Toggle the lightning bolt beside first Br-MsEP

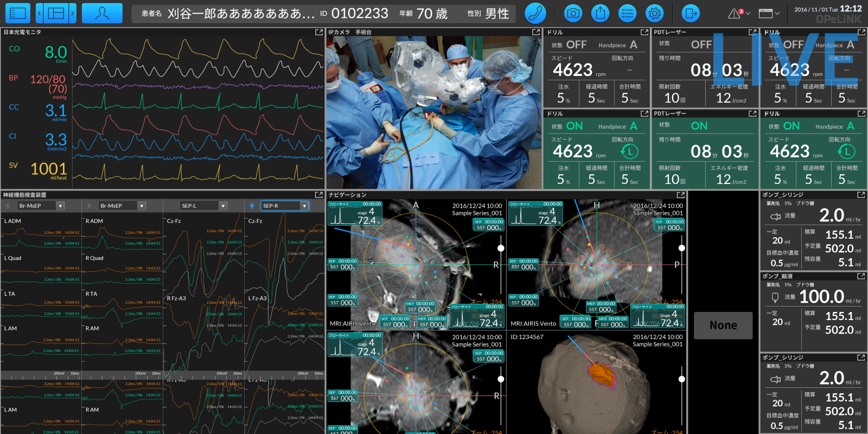[8, 206]
